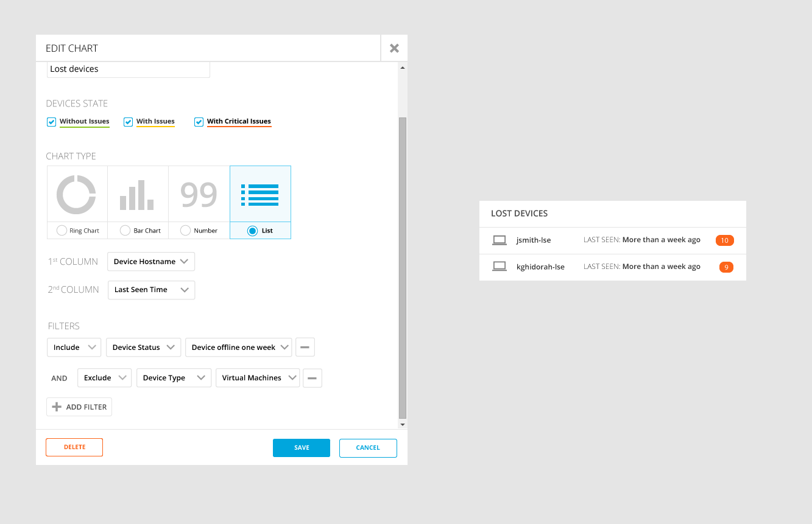Open the Device offline one week dropdown
Viewport: 812px width, 524px height.
(x=239, y=348)
